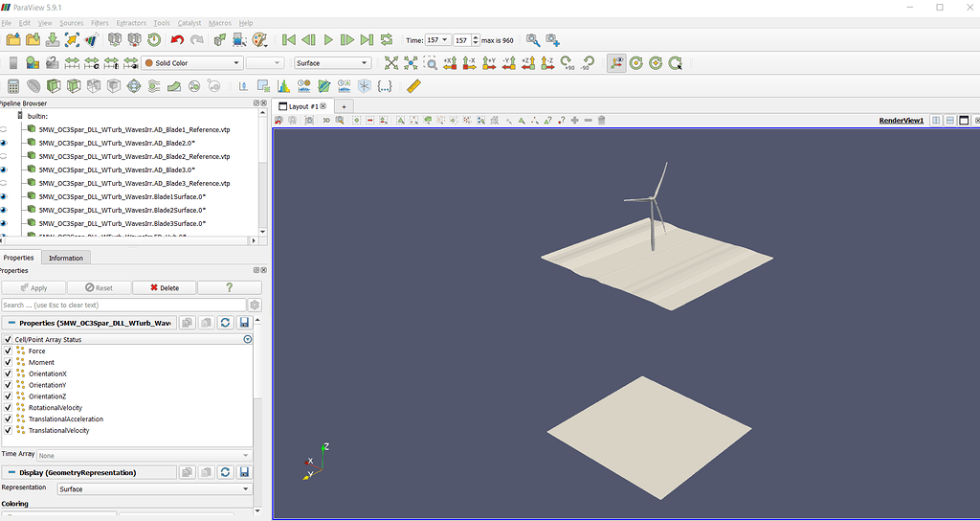Viewport: 980px width, 521px height.
Task: Open the Solid Color coloring dropdown
Action: click(191, 63)
